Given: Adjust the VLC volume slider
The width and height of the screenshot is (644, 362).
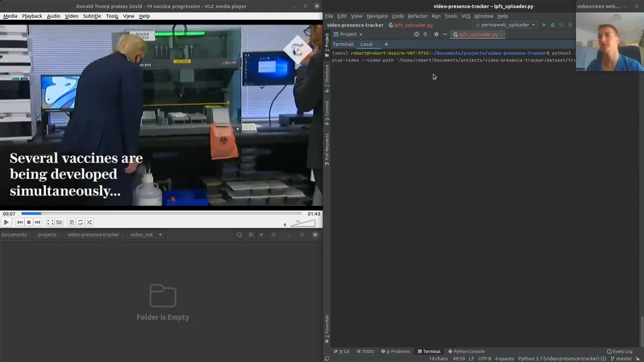Looking at the screenshot, I should point(303,223).
